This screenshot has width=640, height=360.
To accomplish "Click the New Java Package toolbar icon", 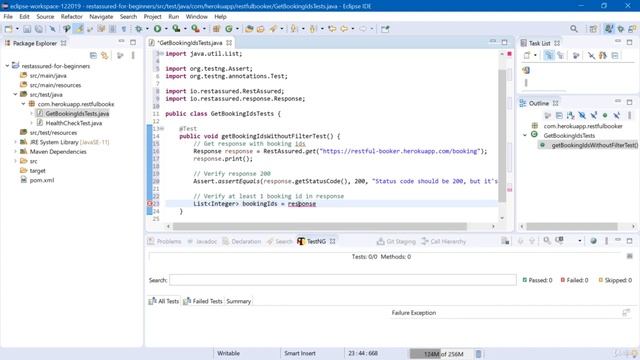I will 217,29.
